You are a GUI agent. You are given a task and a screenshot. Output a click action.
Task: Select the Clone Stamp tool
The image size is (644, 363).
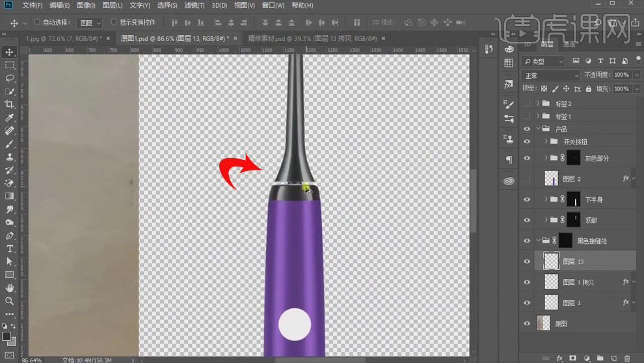click(x=10, y=157)
